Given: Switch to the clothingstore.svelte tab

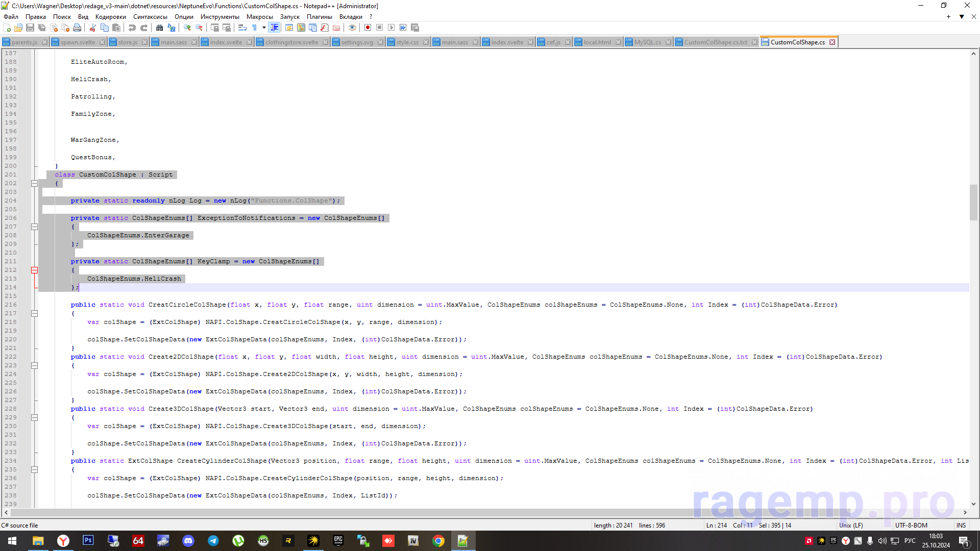Looking at the screenshot, I should click(x=291, y=42).
